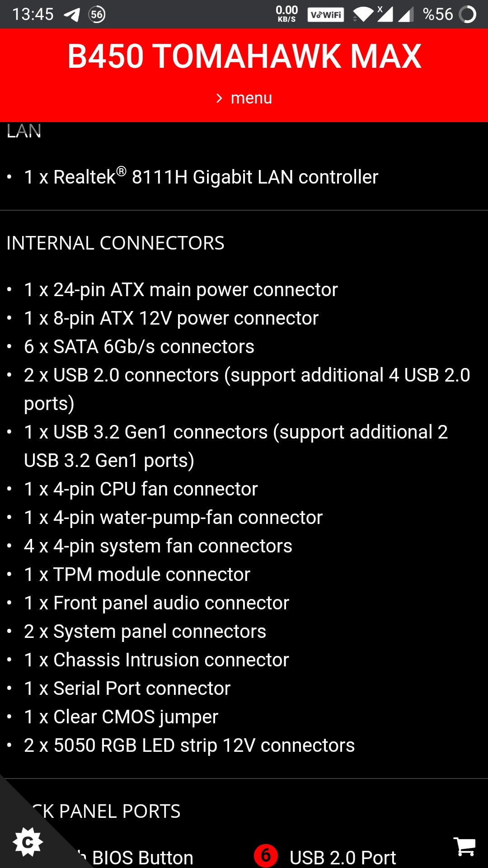Tap the Realtek 8111H LAN controller entry
The width and height of the screenshot is (488, 868).
click(201, 177)
